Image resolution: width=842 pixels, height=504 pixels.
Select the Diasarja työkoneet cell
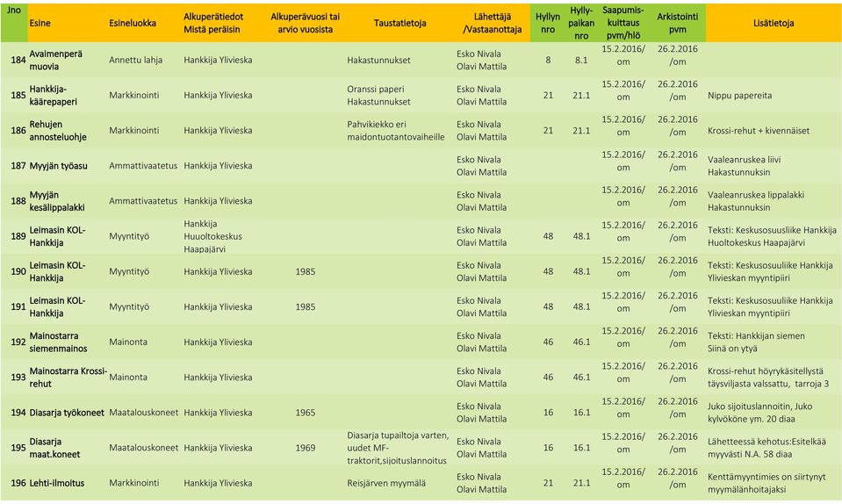coord(67,413)
